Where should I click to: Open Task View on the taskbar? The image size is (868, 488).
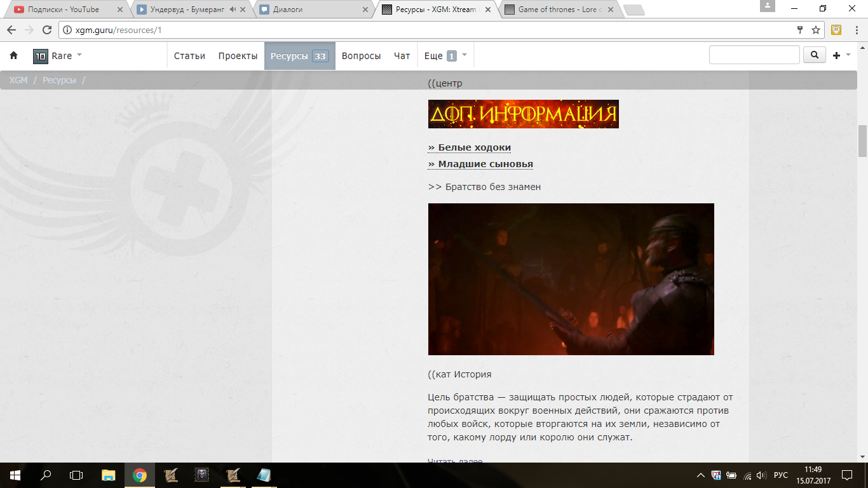76,475
